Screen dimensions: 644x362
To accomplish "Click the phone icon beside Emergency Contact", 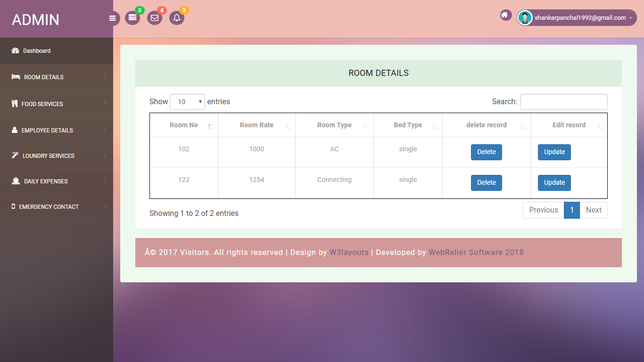I will coord(13,206).
